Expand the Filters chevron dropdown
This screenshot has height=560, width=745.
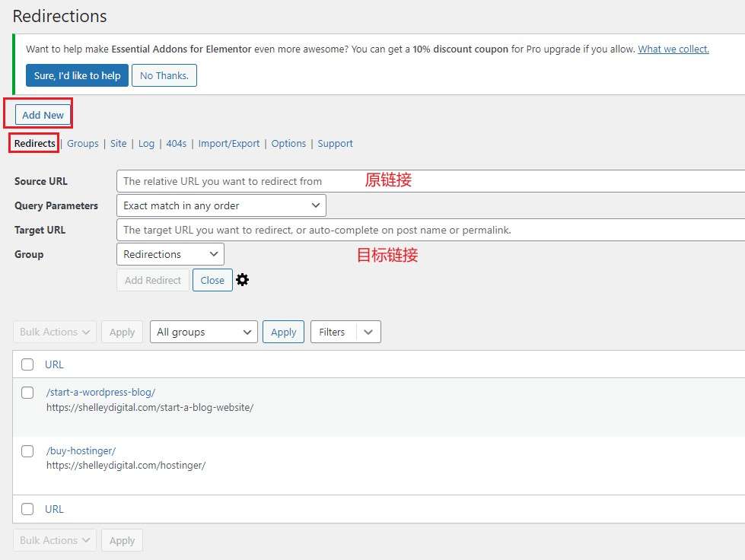tap(368, 332)
